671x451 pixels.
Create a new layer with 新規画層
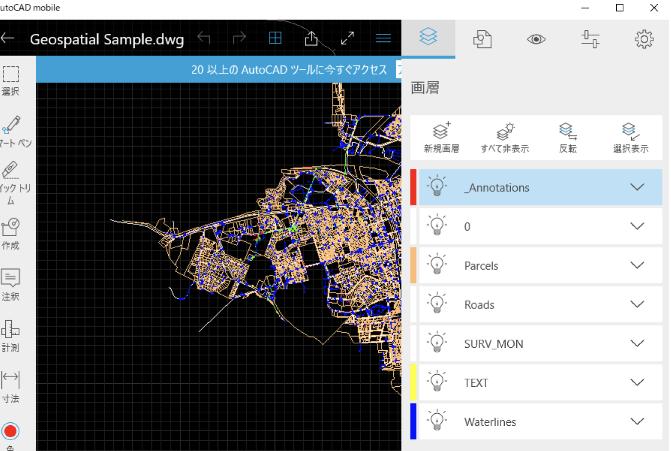click(441, 138)
